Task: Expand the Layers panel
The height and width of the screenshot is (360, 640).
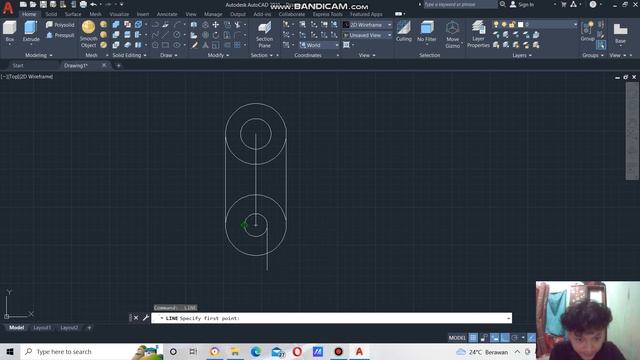Action: tap(522, 55)
